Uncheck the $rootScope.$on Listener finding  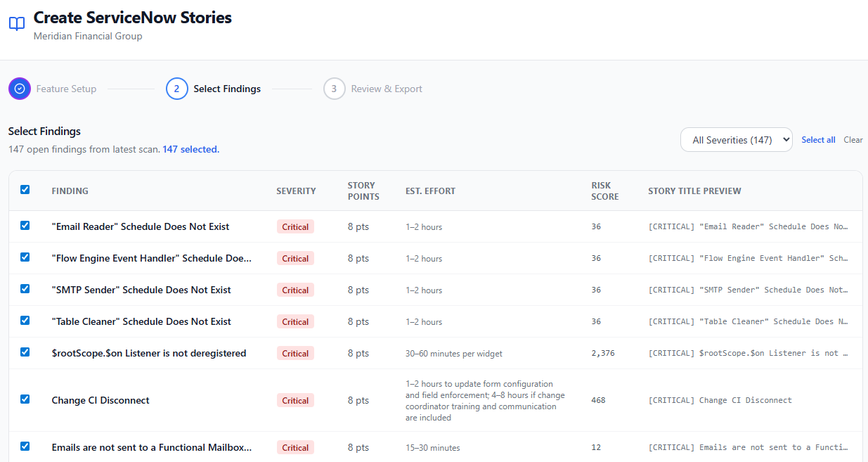(x=25, y=352)
